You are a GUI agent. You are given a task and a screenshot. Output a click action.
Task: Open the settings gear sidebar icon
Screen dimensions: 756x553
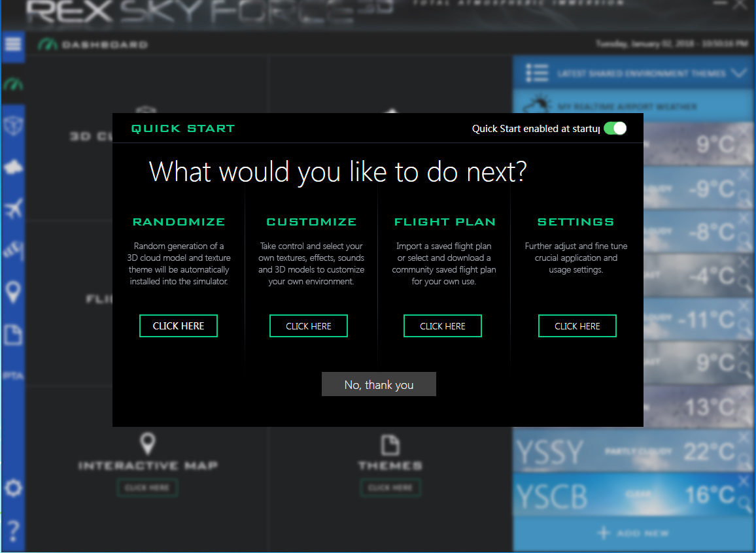coord(13,488)
